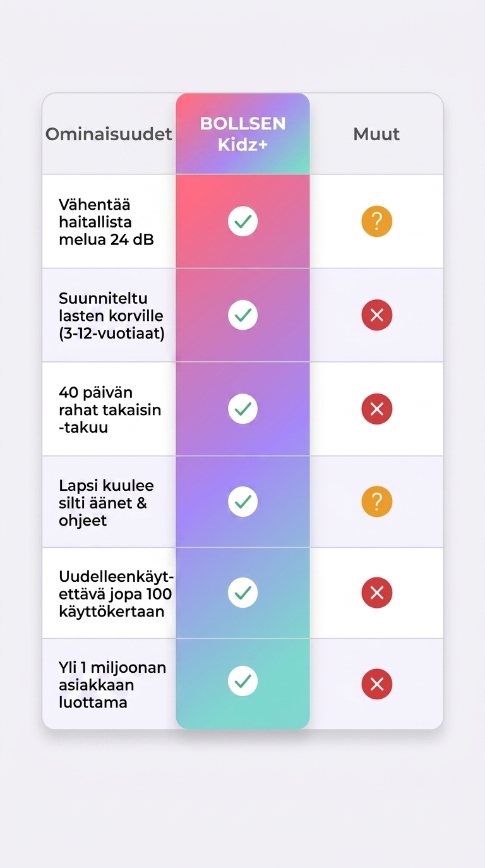
Task: Click the Vähentää haitallista melua 24 dB text
Action: pyautogui.click(x=106, y=222)
